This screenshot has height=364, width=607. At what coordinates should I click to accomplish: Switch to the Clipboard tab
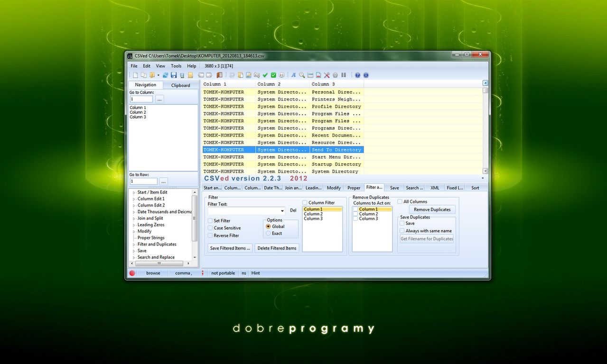[x=180, y=85]
